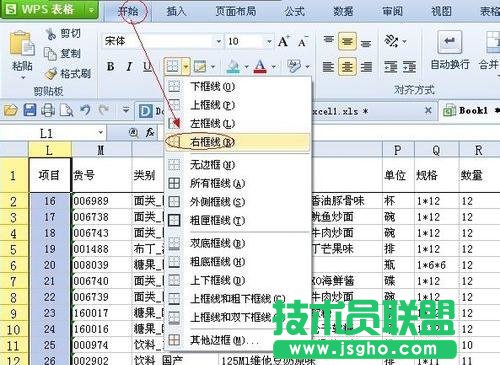Open the font size dropdown
This screenshot has height=365, width=500.
(x=269, y=42)
